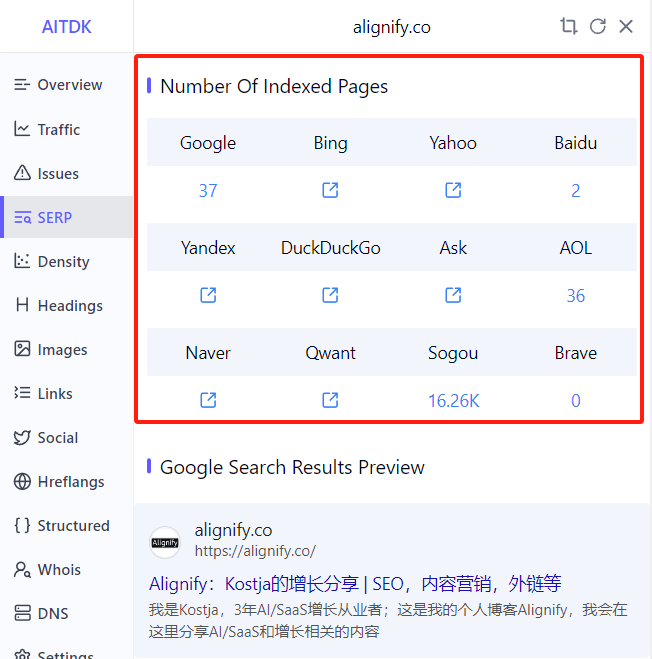Open Brave indexed count 0

tap(576, 401)
